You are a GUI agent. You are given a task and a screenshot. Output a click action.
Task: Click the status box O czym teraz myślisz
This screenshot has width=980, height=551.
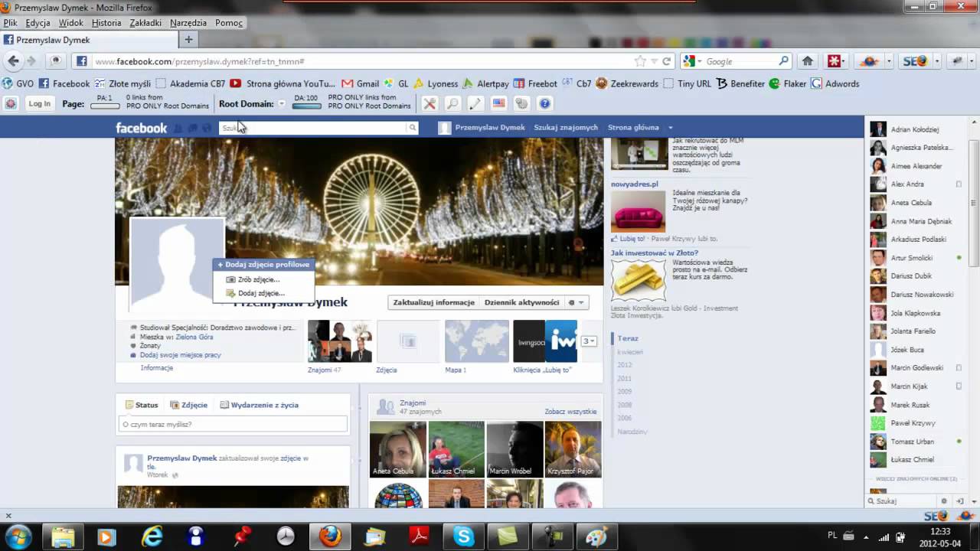click(233, 424)
